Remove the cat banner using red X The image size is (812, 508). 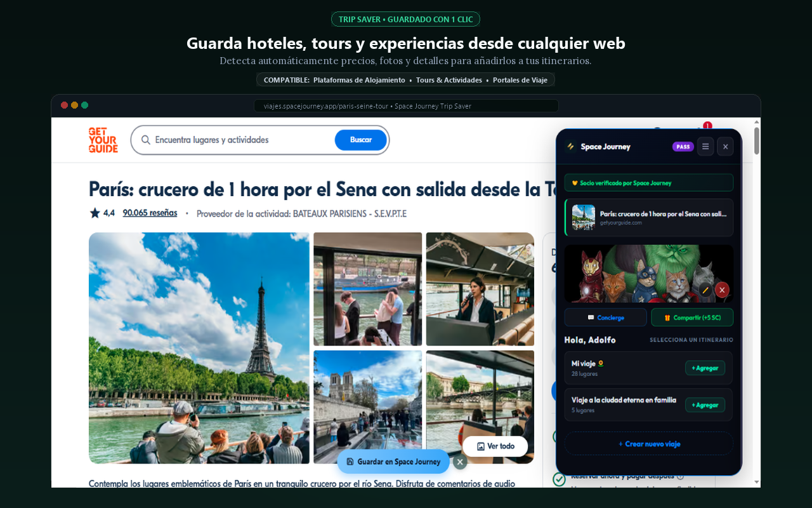click(722, 290)
